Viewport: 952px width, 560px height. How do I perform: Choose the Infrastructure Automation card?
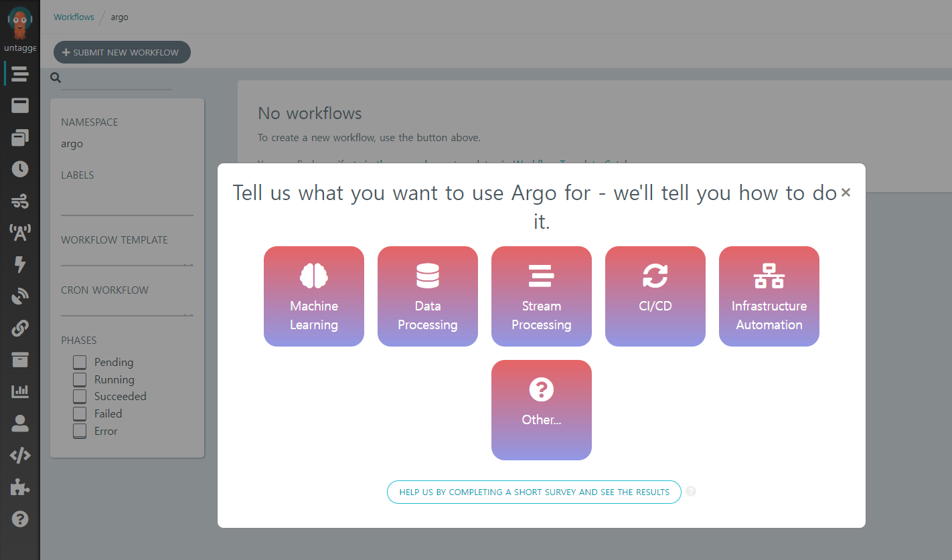tap(769, 296)
